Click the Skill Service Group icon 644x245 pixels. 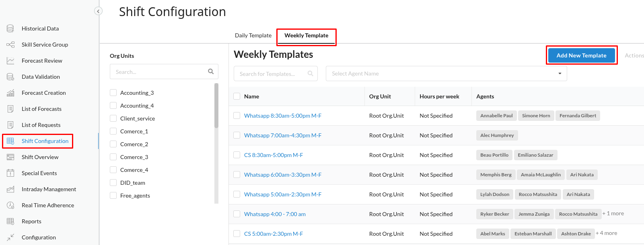pos(10,45)
